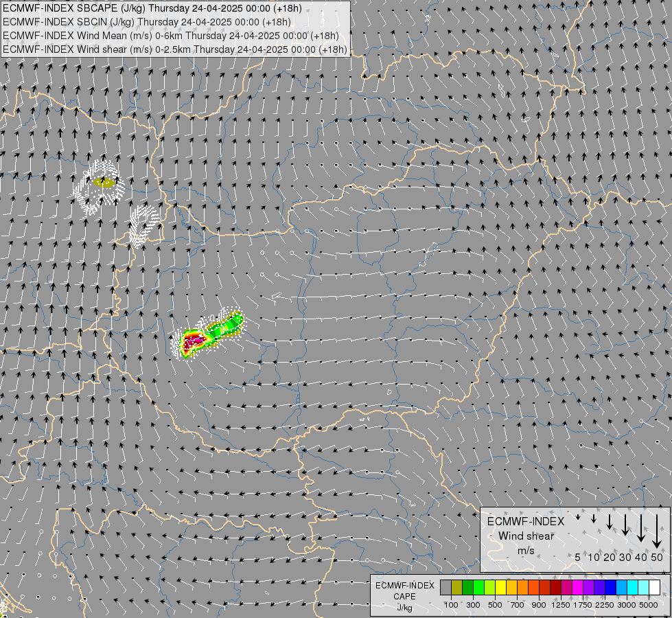
Task: Click the 5 m/s wind shear legend arrow
Action: [578, 517]
